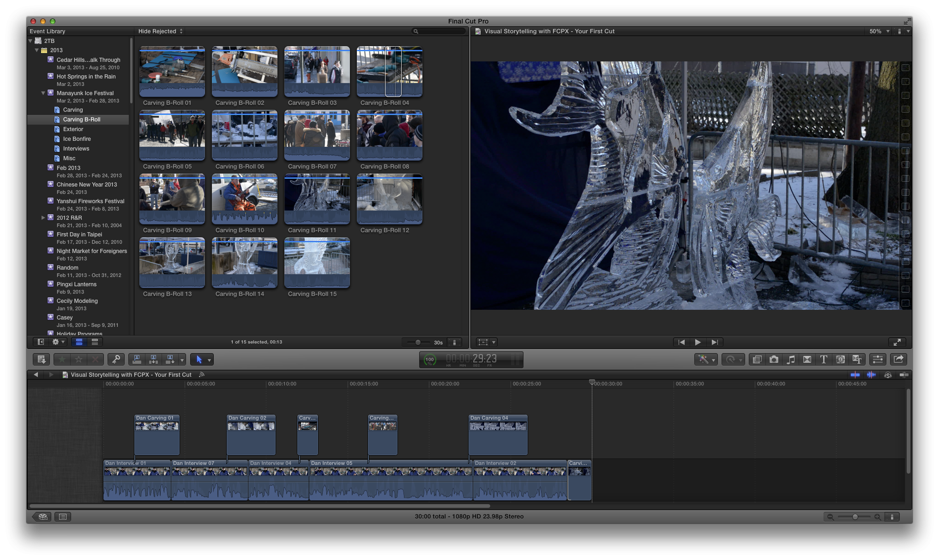Open the Import Media button
939x560 pixels.
coord(41,359)
